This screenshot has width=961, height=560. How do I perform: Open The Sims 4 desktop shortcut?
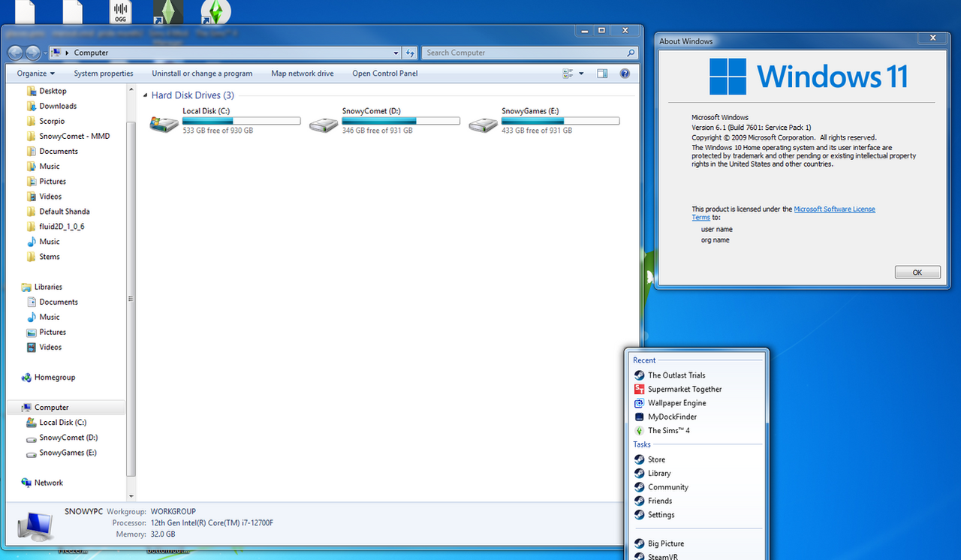(216, 14)
